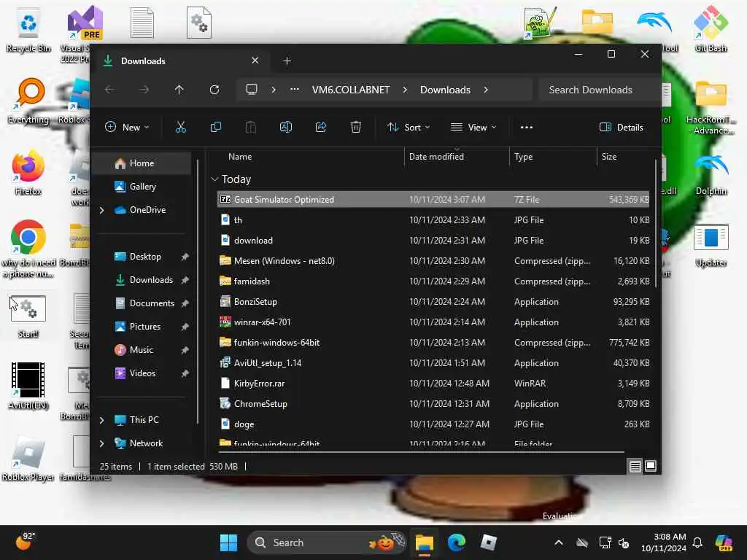The width and height of the screenshot is (747, 560).
Task: Click the chevron after VM6.COLLABNET in address bar
Action: click(x=405, y=90)
